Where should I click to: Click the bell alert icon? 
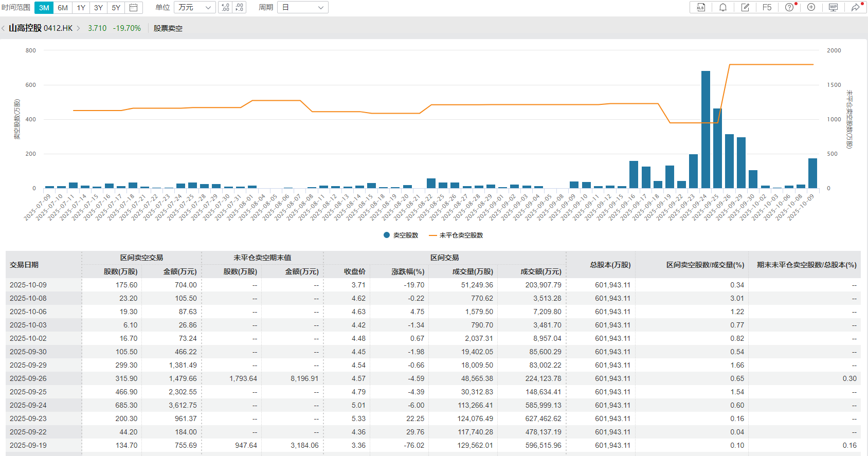click(722, 7)
